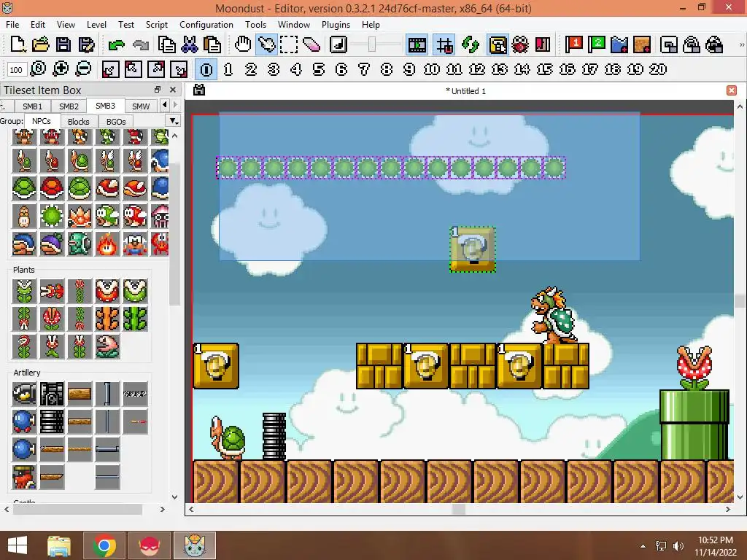Toggle animation with the film icon
Image resolution: width=747 pixels, height=560 pixels.
(x=417, y=44)
